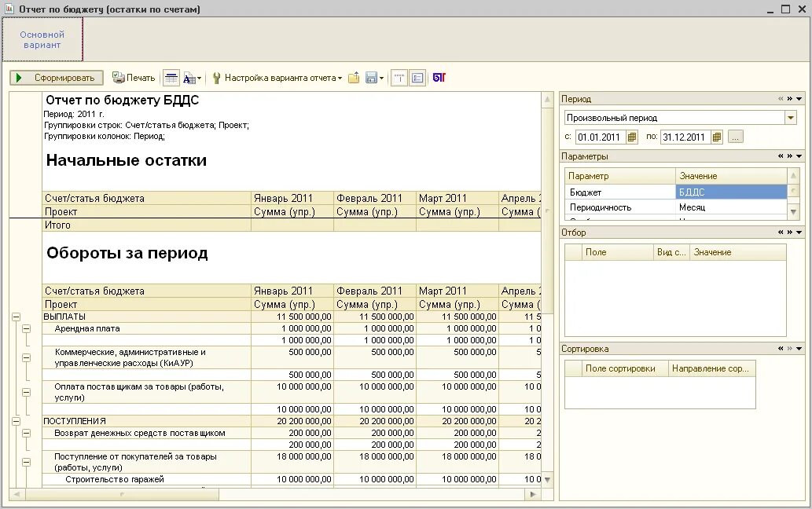Click parameters list scroll down arrow
The height and width of the screenshot is (509, 812).
tap(793, 211)
